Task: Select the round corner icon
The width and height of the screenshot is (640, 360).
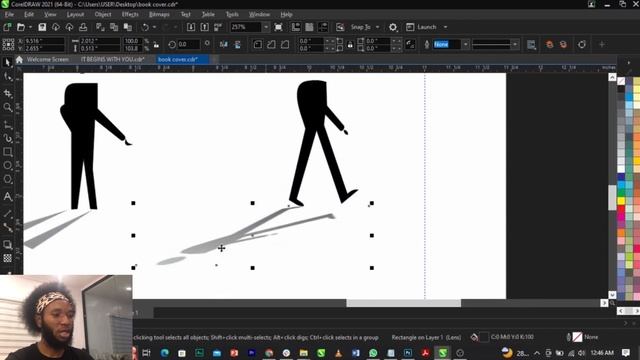Action: pos(258,44)
